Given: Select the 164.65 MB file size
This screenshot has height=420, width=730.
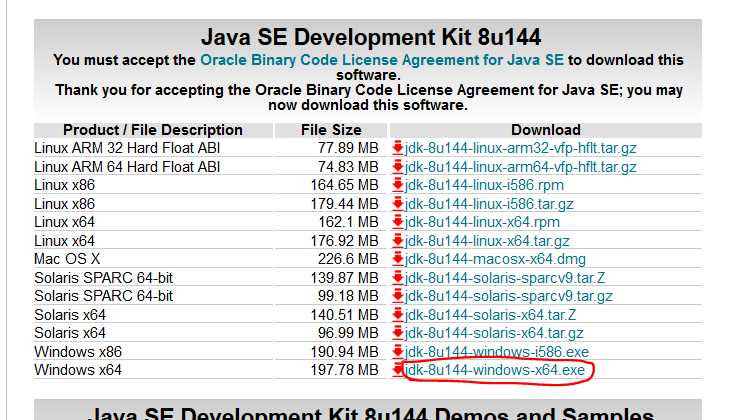Looking at the screenshot, I should [x=345, y=185].
